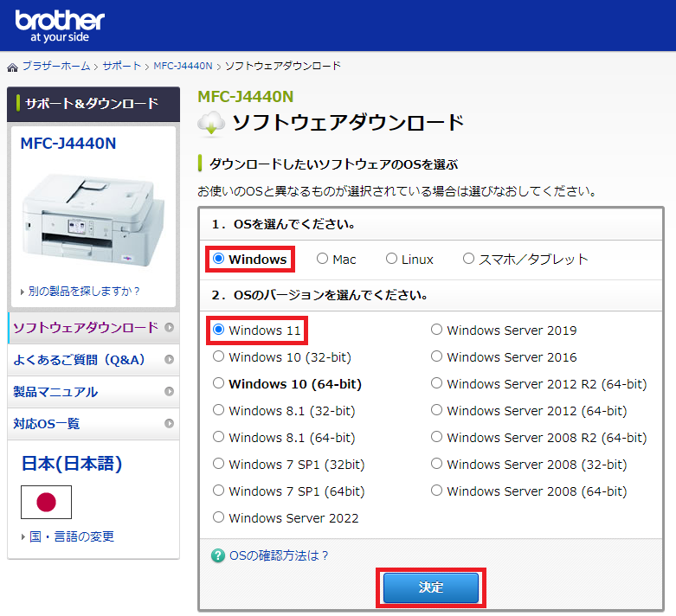This screenshot has height=616, width=676.
Task: Click the MFC-J4440N sidebar product title
Action: (68, 143)
